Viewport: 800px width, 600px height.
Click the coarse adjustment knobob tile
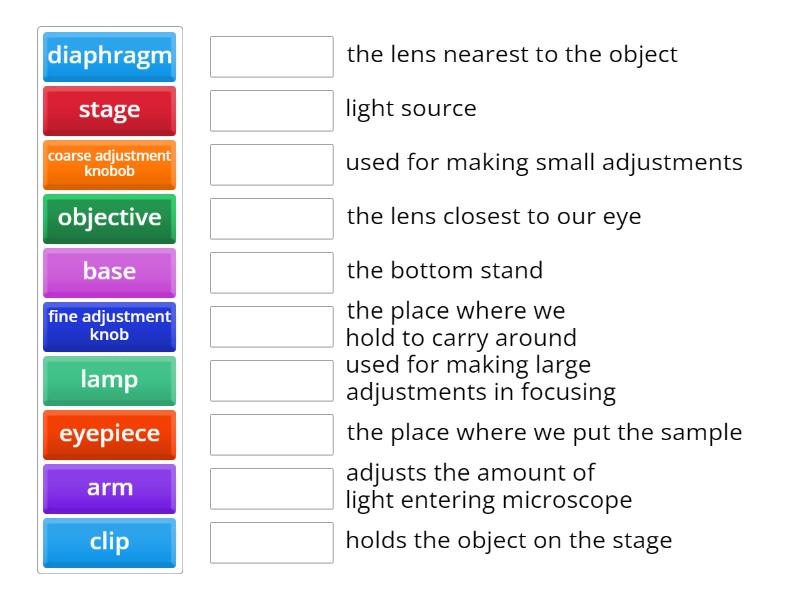point(109,164)
